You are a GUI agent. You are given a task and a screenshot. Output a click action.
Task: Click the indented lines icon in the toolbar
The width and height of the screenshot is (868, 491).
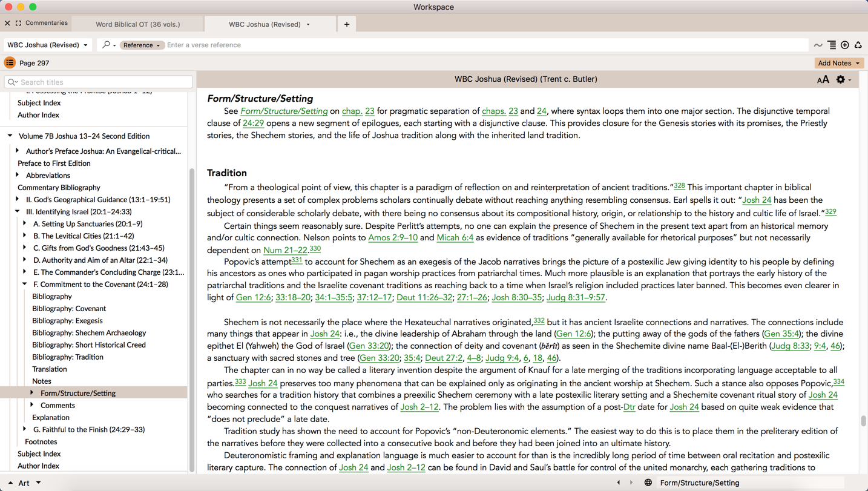click(832, 45)
